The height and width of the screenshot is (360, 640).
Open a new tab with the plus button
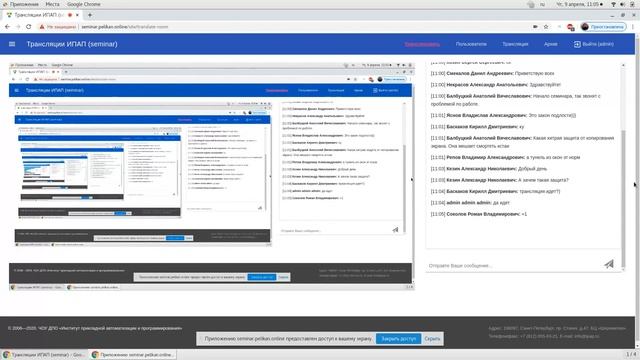click(x=90, y=15)
